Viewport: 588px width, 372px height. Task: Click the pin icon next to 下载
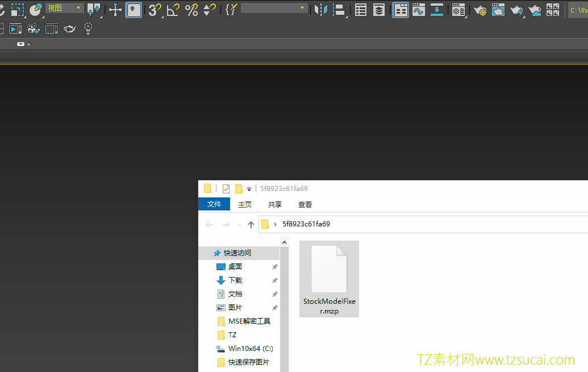pos(274,281)
